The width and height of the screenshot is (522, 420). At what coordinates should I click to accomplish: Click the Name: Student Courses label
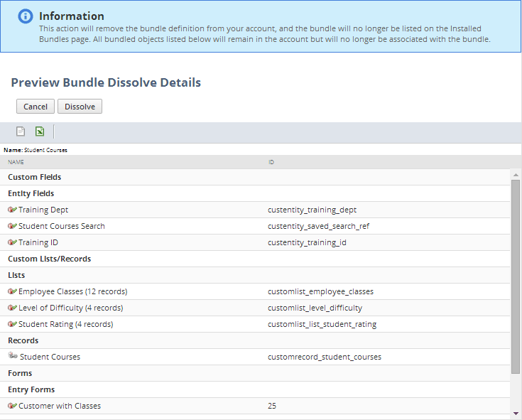point(36,150)
